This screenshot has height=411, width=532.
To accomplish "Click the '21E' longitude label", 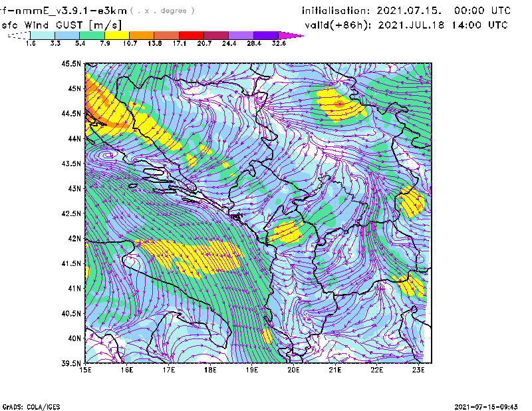I will click(335, 370).
